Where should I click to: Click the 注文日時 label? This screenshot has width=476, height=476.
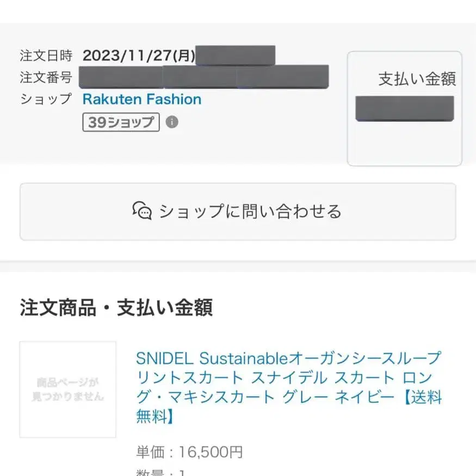click(46, 55)
